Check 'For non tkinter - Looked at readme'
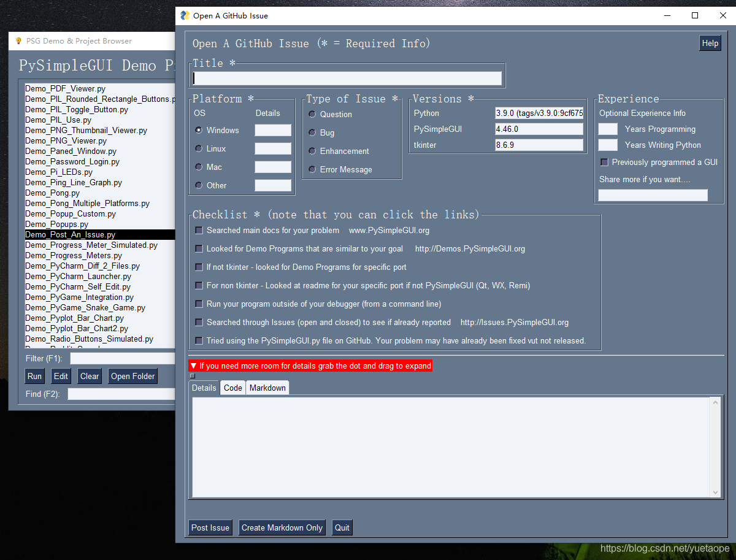The height and width of the screenshot is (560, 736). click(199, 285)
